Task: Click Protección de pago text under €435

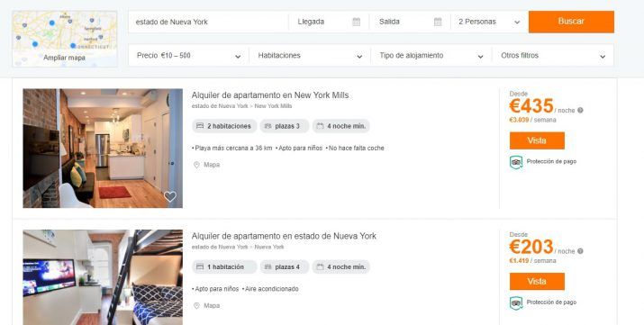Action: 551,162
